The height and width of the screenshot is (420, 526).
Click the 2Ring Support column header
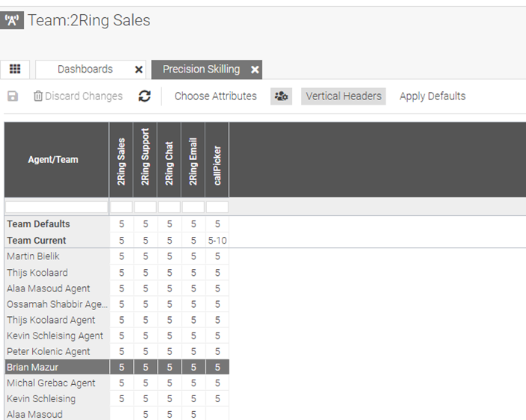[146, 160]
